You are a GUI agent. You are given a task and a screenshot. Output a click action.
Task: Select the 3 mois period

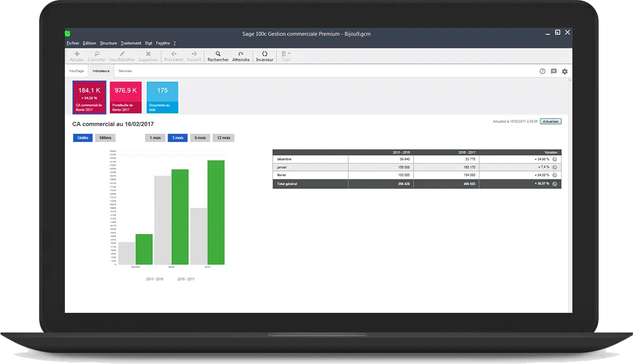177,138
